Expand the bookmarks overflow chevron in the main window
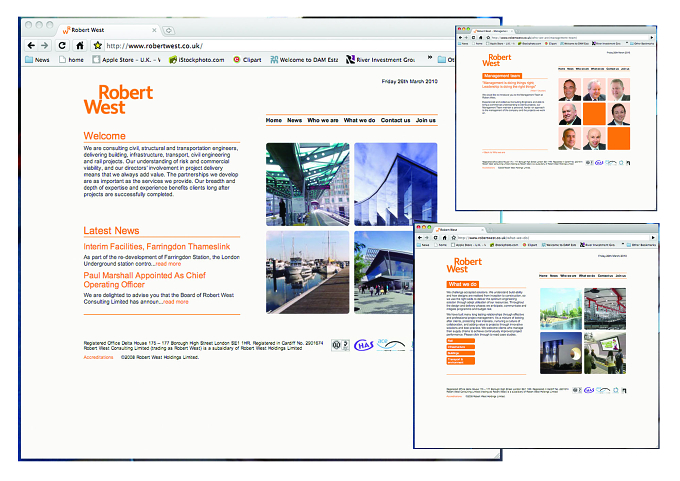This screenshot has width=680, height=481. coord(430,57)
